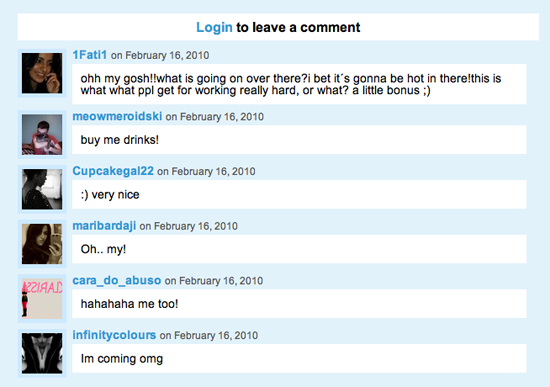The width and height of the screenshot is (550, 387).
Task: Click the 'Oh.. my!' comment box
Action: [299, 249]
